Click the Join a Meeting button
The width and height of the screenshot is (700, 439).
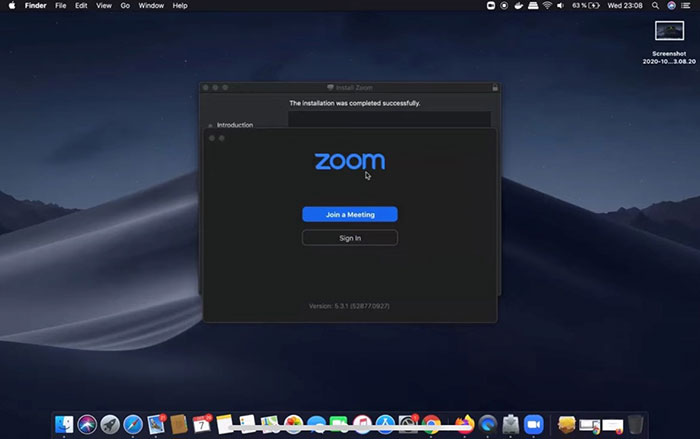coord(350,214)
